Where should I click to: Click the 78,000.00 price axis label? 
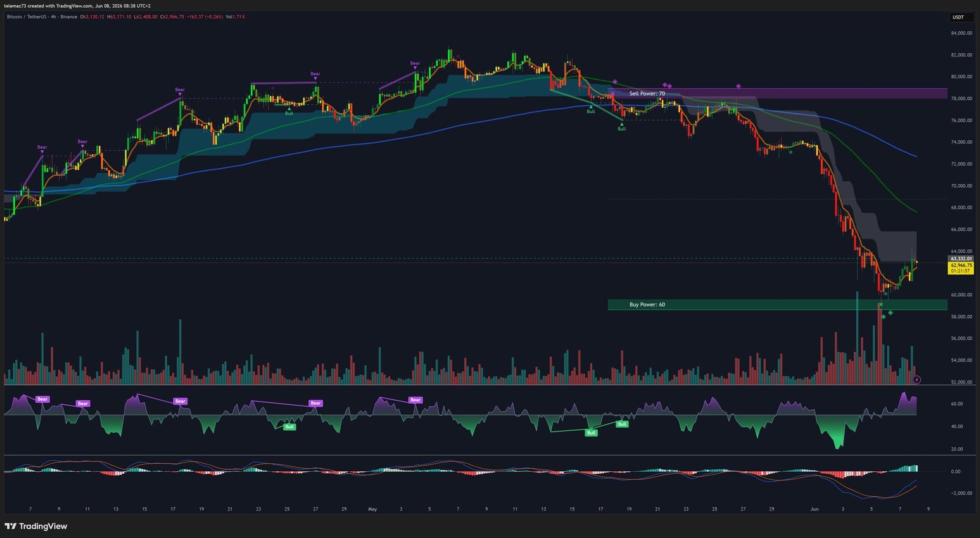pos(962,99)
